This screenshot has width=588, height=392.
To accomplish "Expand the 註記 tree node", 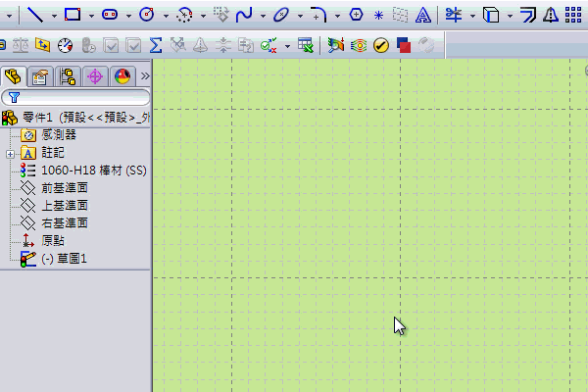I will [10, 154].
